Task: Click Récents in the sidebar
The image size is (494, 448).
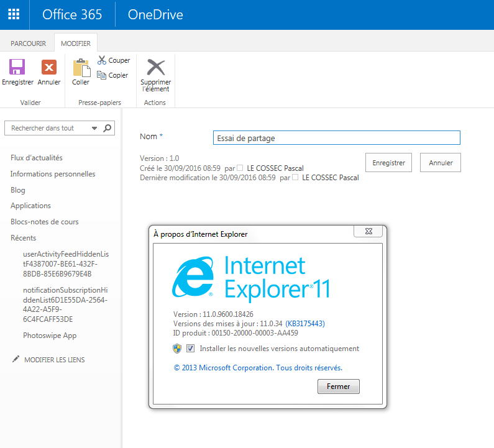Action: 24,238
